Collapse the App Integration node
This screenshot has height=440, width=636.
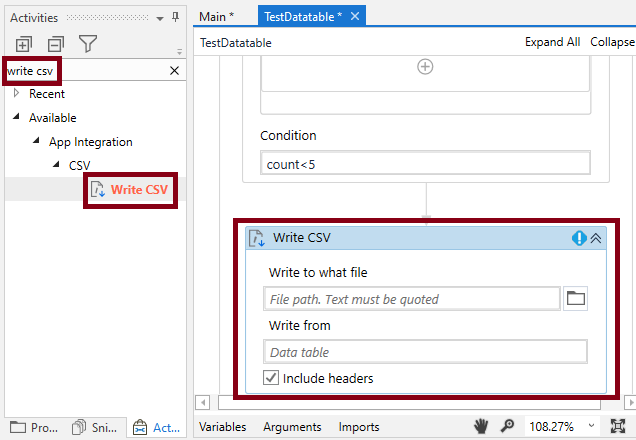click(x=36, y=141)
